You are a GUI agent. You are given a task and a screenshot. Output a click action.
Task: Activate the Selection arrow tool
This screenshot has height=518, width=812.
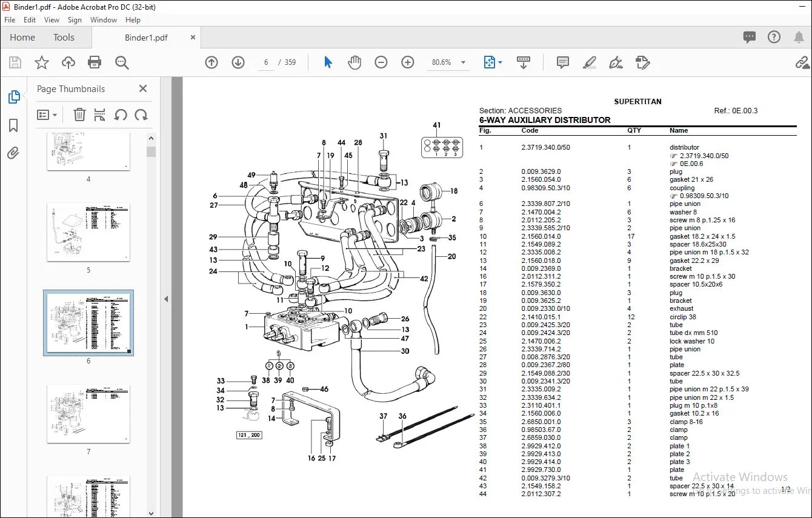point(328,62)
